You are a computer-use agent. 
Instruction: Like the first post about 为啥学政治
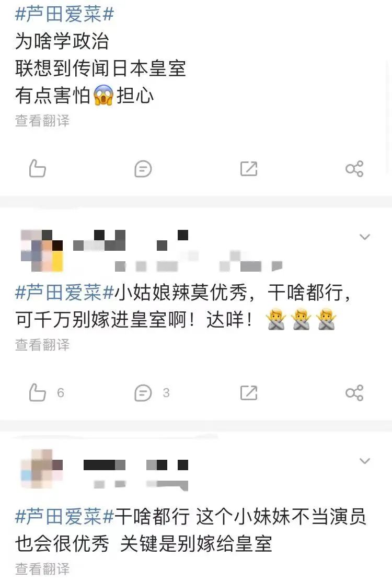(37, 169)
